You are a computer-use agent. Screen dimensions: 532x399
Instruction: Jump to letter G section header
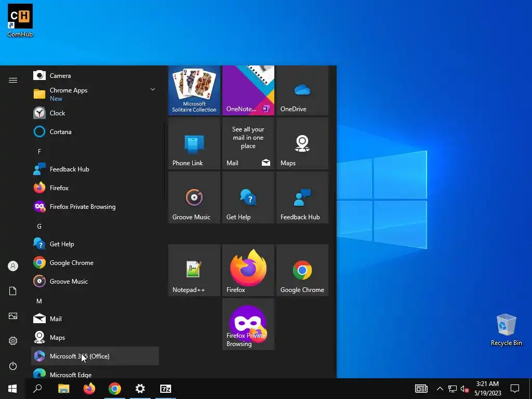click(39, 227)
